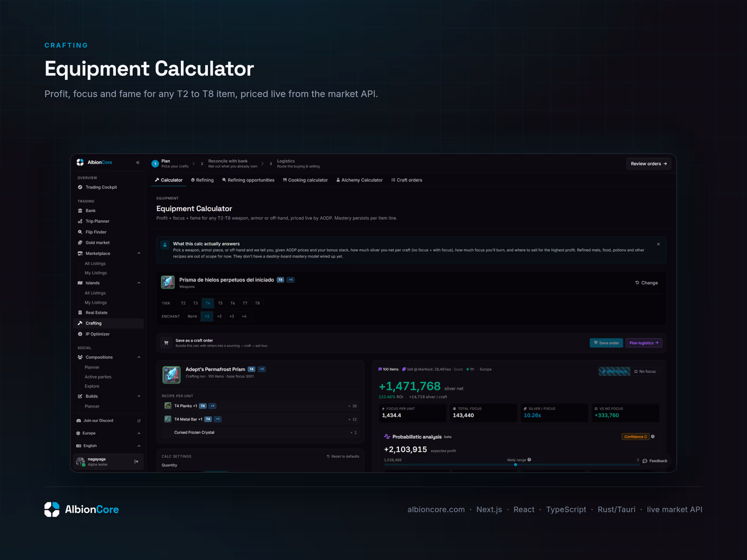Click the Confidence C badge
747x560 pixels.
click(x=635, y=437)
